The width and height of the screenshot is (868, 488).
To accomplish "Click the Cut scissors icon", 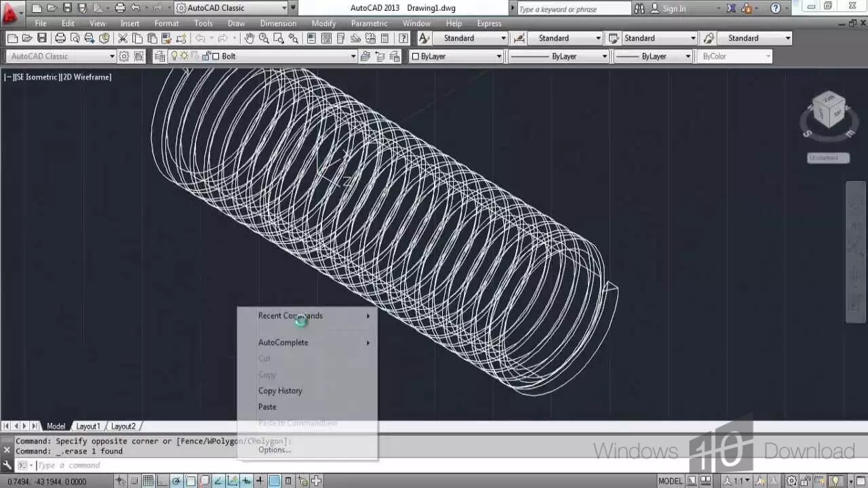I will point(123,38).
